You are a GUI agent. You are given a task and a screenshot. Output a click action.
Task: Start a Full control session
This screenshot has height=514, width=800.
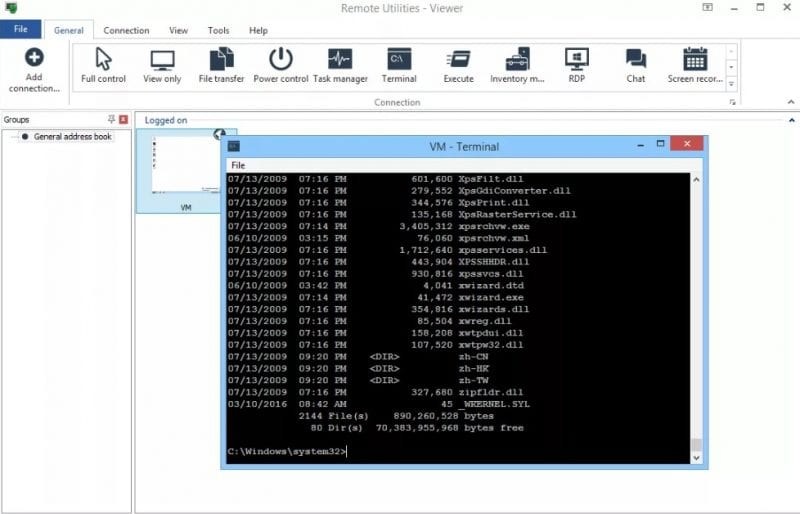103,66
